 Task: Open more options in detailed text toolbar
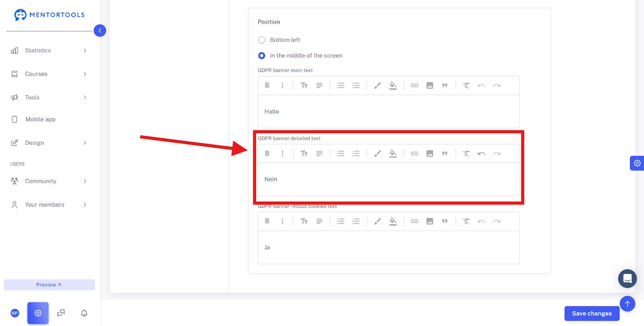283,153
